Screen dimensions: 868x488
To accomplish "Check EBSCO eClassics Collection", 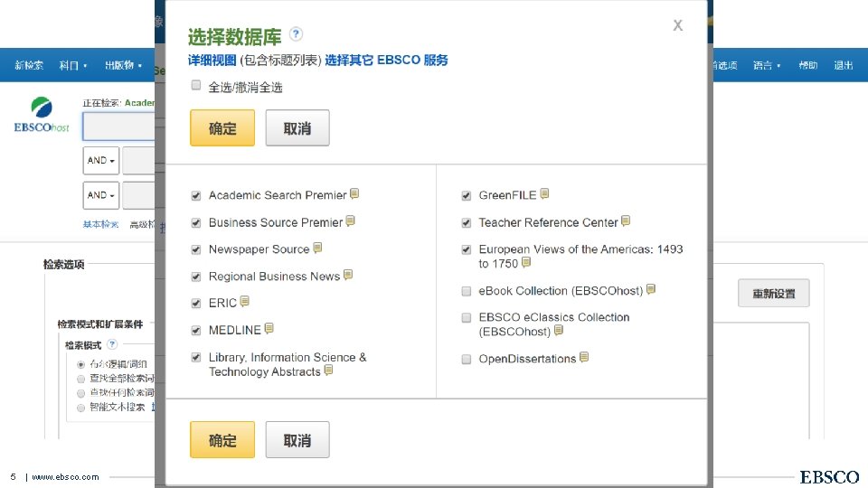I will tap(467, 317).
